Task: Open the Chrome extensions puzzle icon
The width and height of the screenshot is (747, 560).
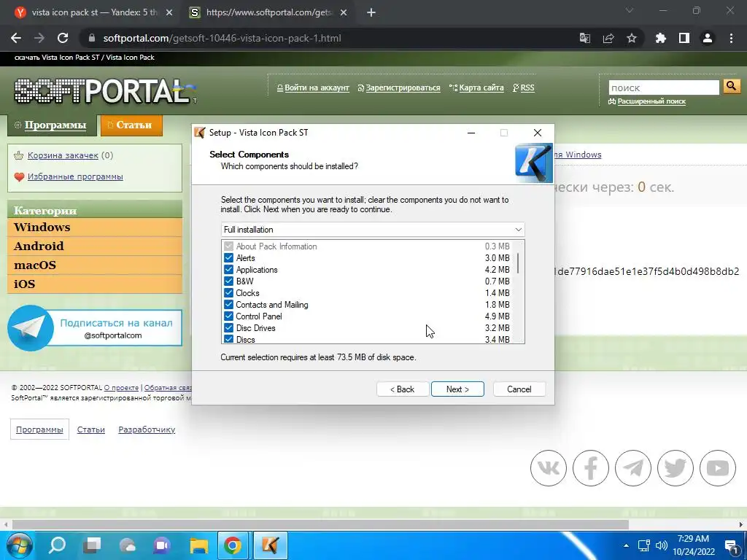Action: point(660,38)
